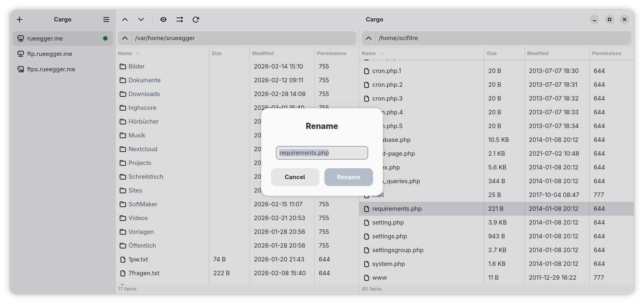The width and height of the screenshot is (644, 304).
Task: Select the Öffentlich folder icon
Action: point(123,246)
